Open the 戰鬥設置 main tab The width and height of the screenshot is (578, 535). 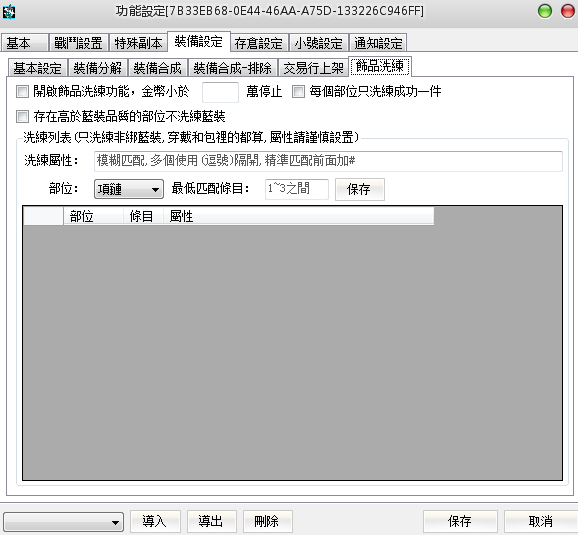(x=79, y=43)
